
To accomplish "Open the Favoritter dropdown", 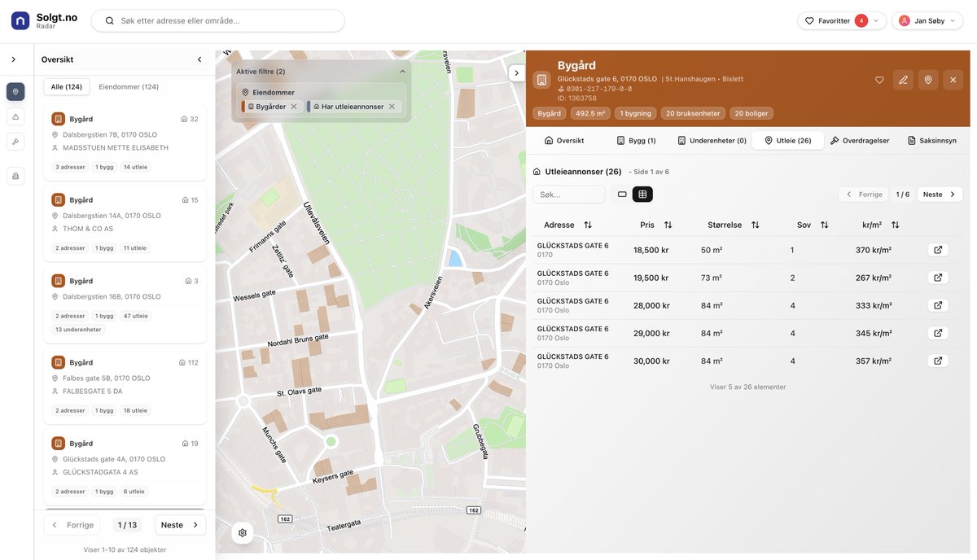I will coord(842,20).
